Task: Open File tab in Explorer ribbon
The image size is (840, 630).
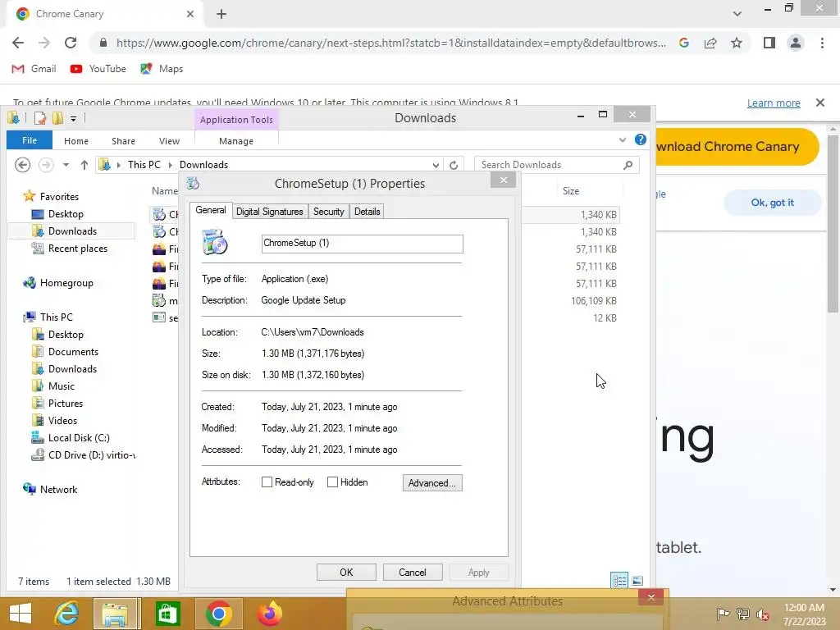Action: (30, 140)
